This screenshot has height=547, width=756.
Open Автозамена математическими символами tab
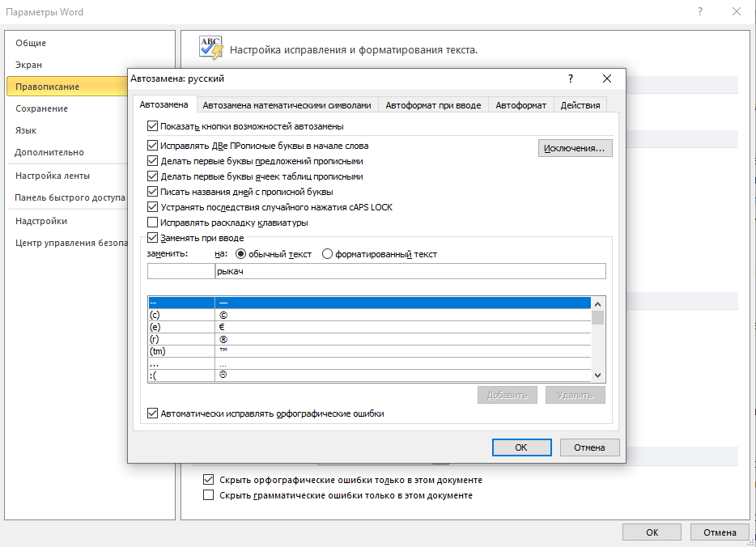[287, 105]
